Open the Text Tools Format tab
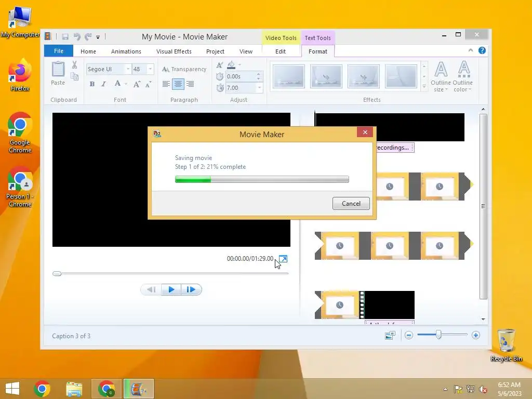This screenshot has width=532, height=399. 318,51
